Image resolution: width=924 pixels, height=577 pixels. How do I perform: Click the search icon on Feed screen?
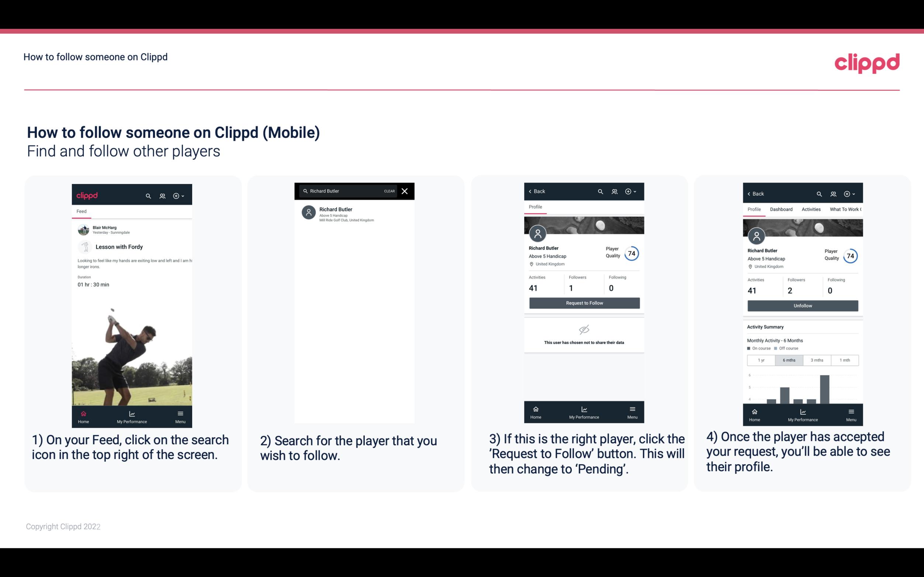(148, 195)
